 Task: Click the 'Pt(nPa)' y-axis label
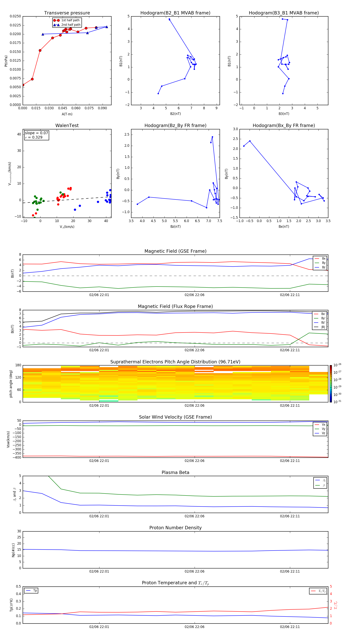[6, 61]
